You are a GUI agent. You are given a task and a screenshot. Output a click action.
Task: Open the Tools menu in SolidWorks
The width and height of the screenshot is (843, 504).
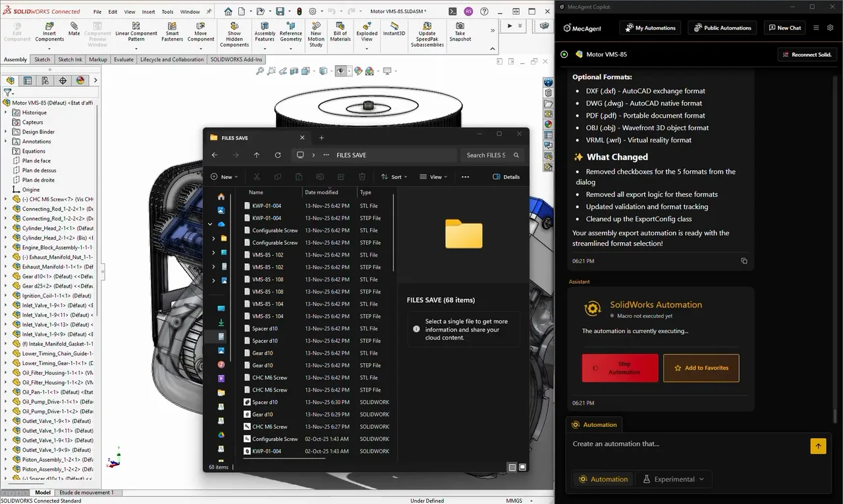click(168, 12)
